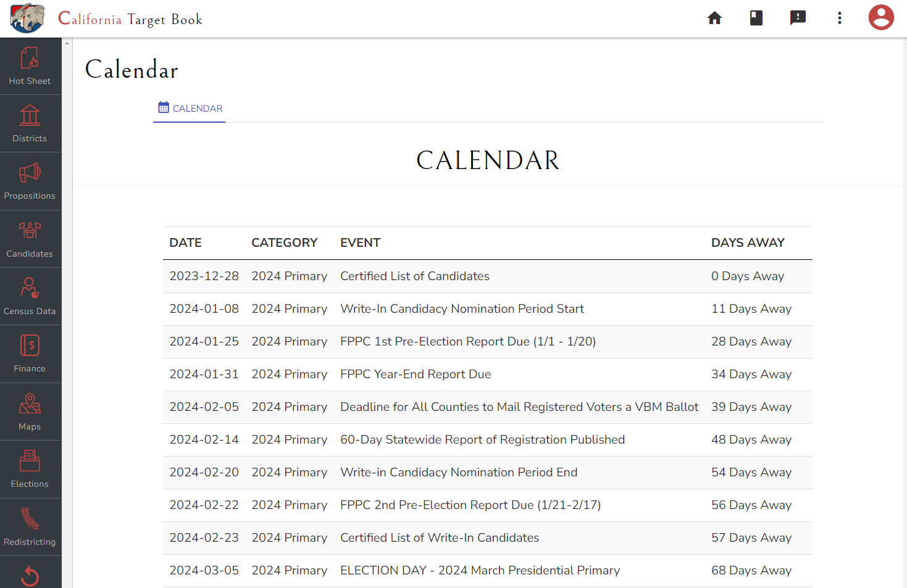Click the 11 Days Away cell
This screenshot has width=907, height=588.
click(x=751, y=309)
